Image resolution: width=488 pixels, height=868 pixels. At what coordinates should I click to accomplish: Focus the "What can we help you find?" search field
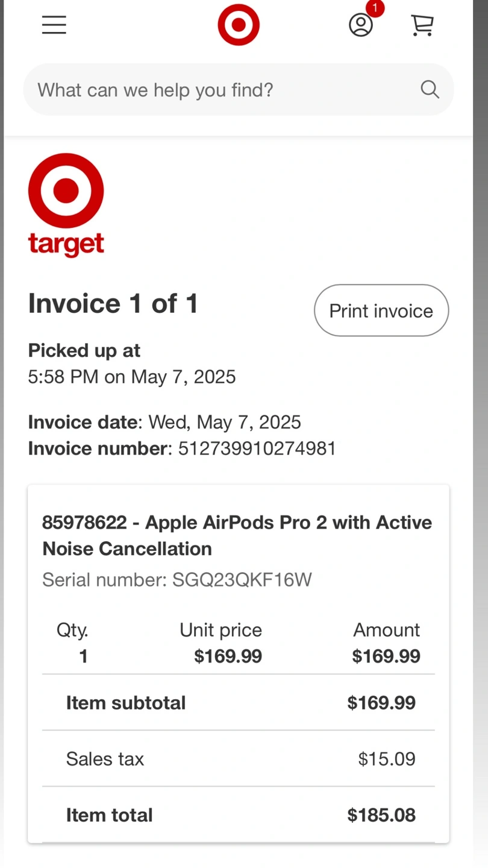click(239, 89)
